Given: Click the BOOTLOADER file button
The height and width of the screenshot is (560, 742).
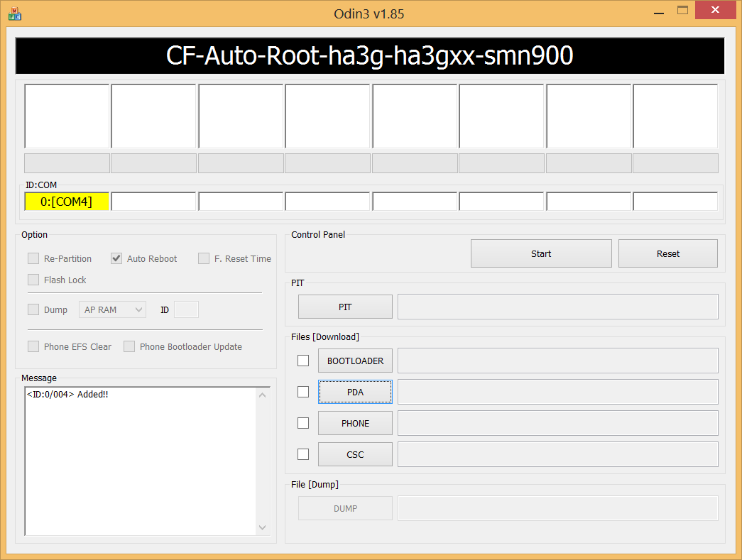Looking at the screenshot, I should tap(355, 360).
